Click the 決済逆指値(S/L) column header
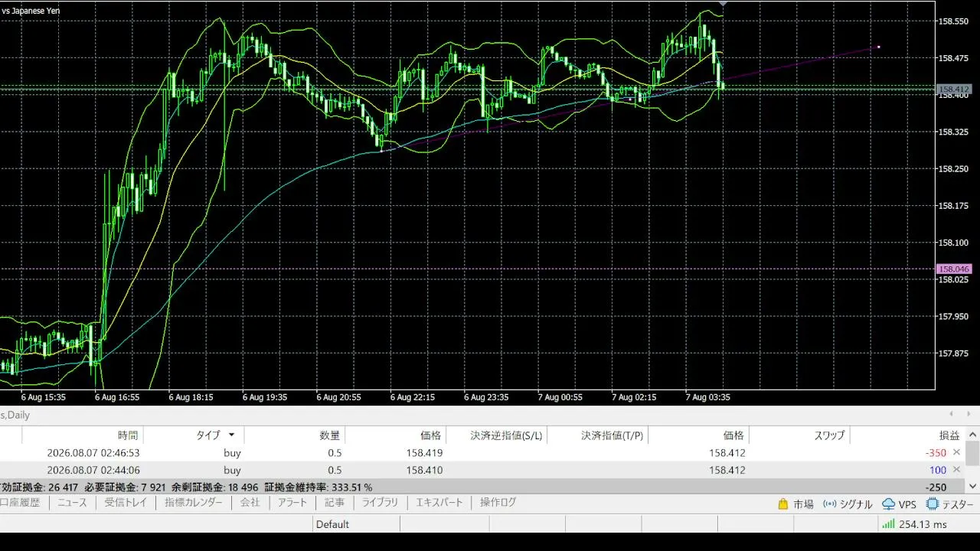The width and height of the screenshot is (980, 551). coord(497,435)
